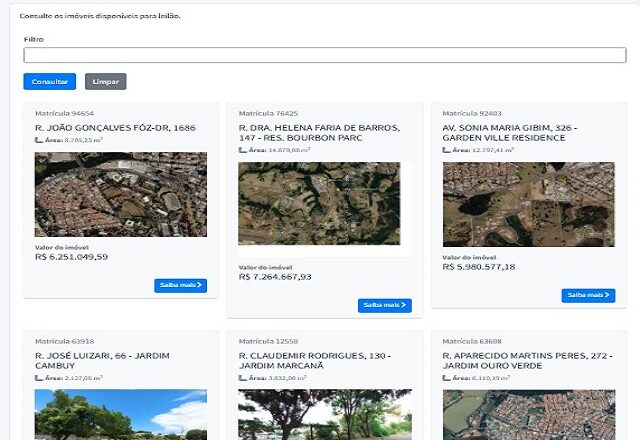Click the aerial photo of R. João Gonçalves property
The width and height of the screenshot is (640, 440).
(121, 194)
